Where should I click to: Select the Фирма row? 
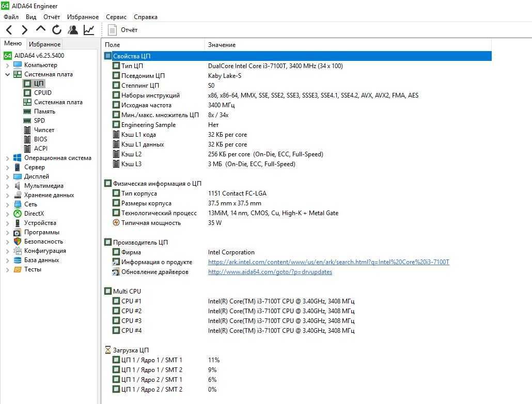[298, 252]
